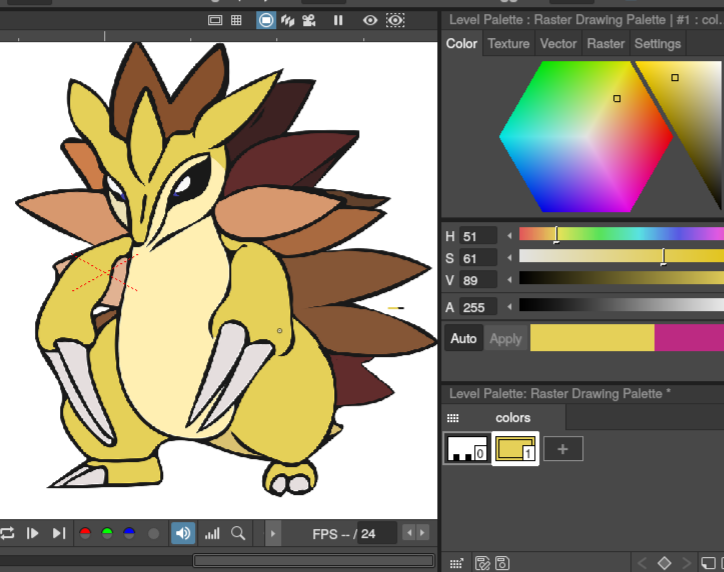
Task: Toggle the Sub-camera Preview dotted eye icon
Action: pos(395,20)
